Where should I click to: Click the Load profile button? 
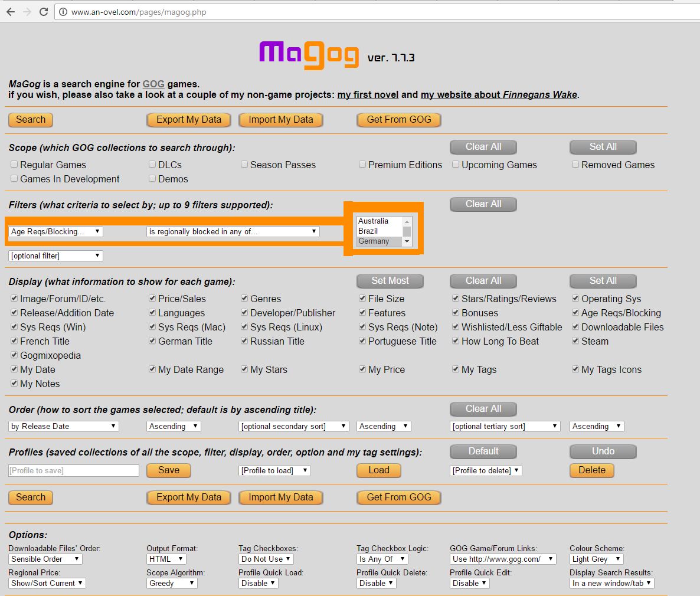click(379, 470)
